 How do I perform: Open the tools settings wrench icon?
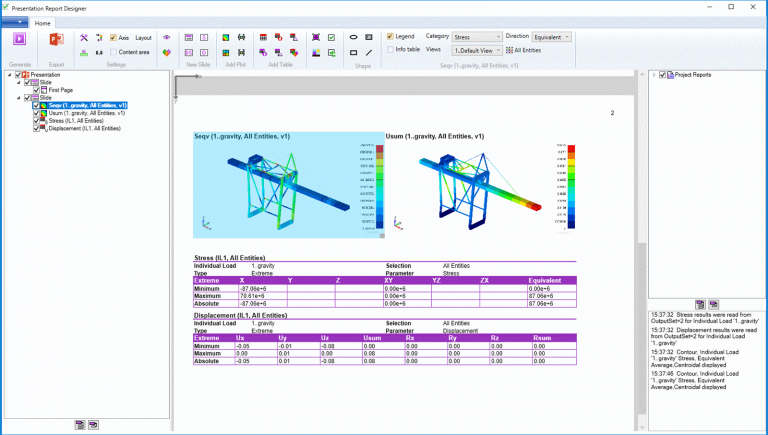[84, 37]
